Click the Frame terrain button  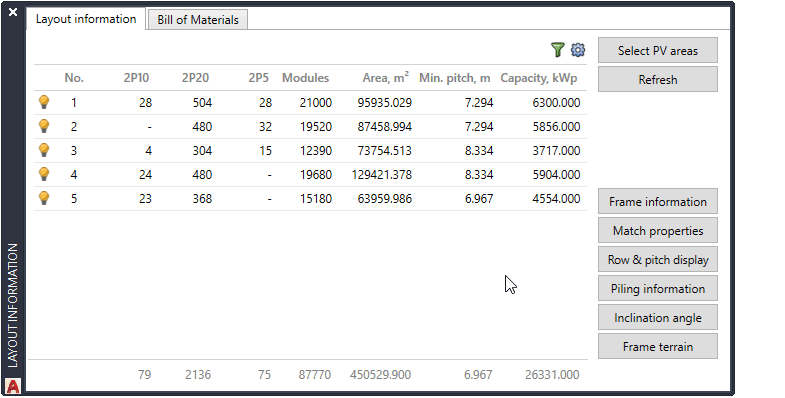pos(658,346)
